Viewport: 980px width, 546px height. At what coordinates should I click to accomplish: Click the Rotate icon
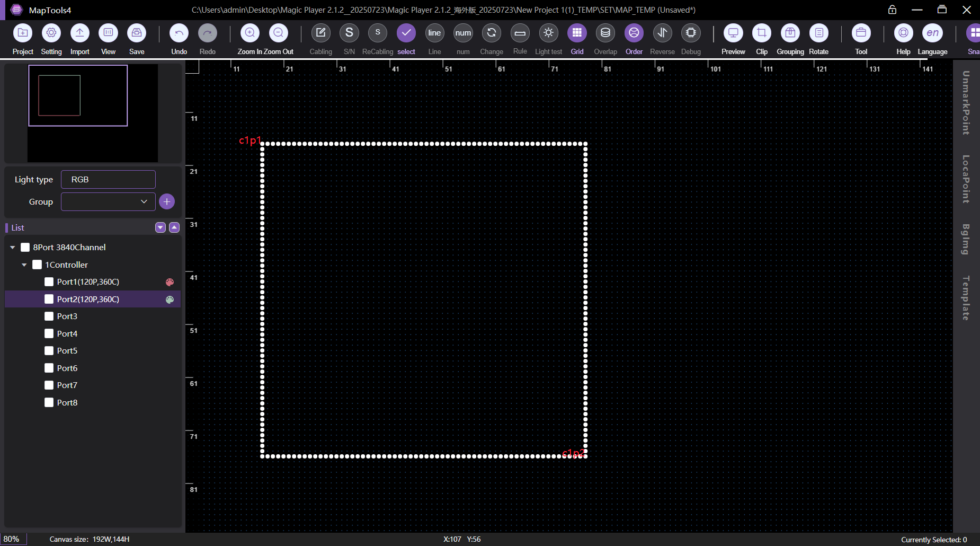coord(819,33)
